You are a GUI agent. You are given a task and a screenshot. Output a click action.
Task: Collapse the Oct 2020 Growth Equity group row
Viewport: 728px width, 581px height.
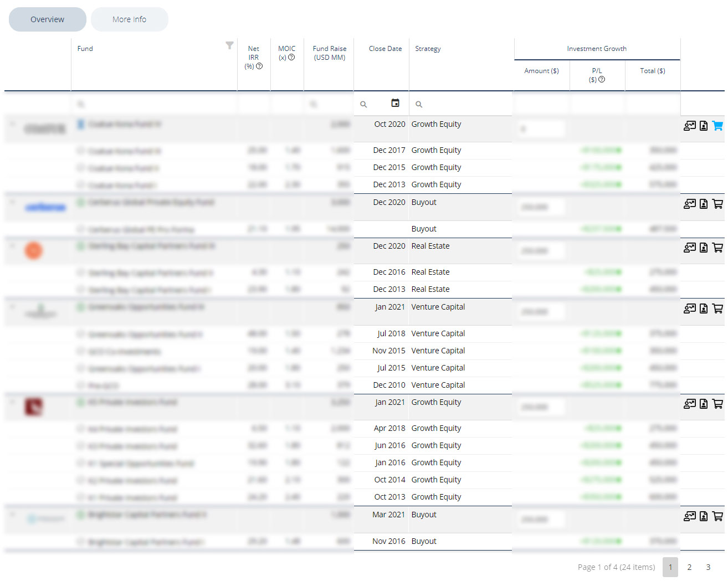[x=12, y=124]
